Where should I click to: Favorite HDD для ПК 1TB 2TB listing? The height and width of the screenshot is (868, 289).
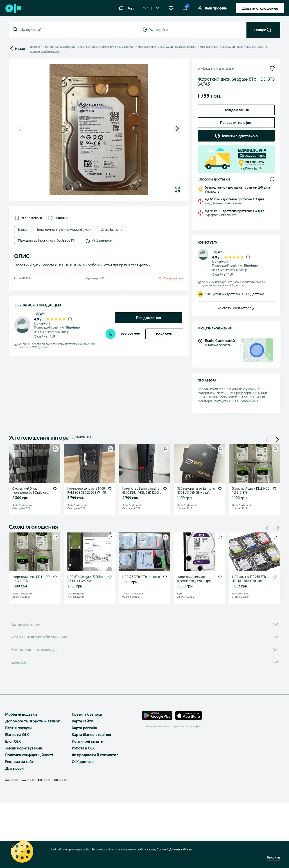[x=275, y=577]
